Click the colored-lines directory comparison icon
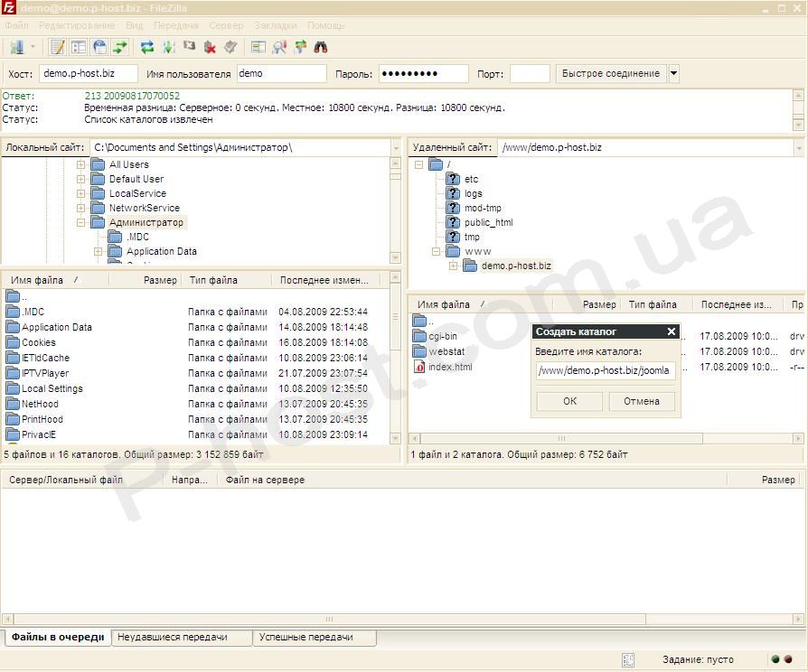808x672 pixels. 258,47
